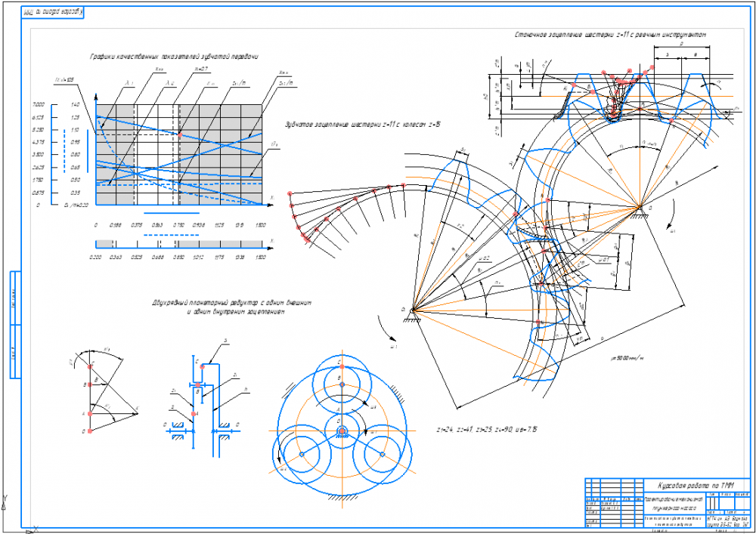This screenshot has width=756, height=534.
Task: Select the 'Графики качественных показателей' graph title
Action: 175,57
